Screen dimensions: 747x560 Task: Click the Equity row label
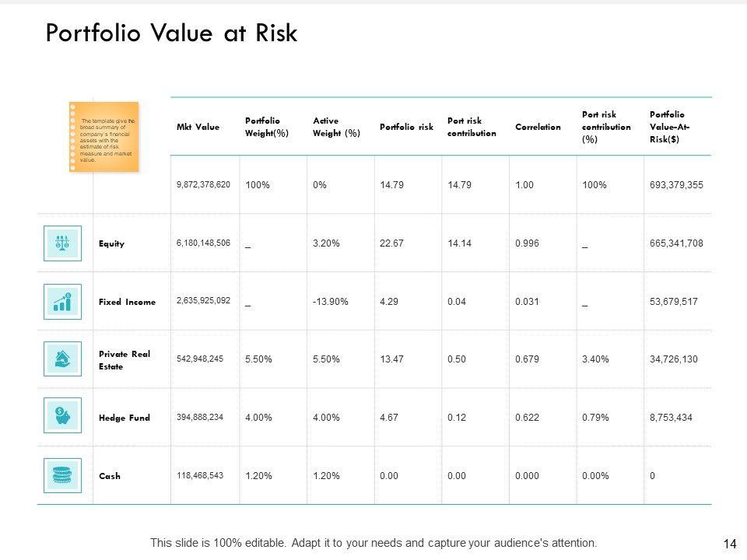111,243
